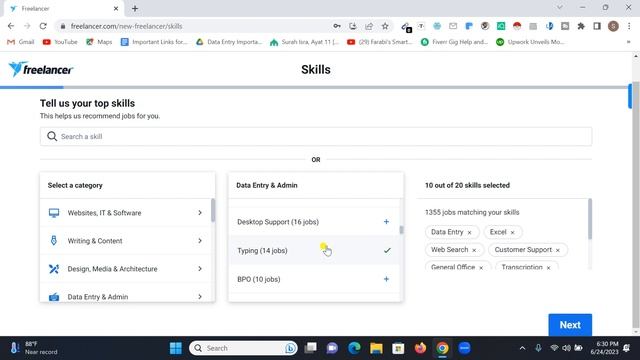The width and height of the screenshot is (640, 360).
Task: Click the Next button
Action: [570, 324]
